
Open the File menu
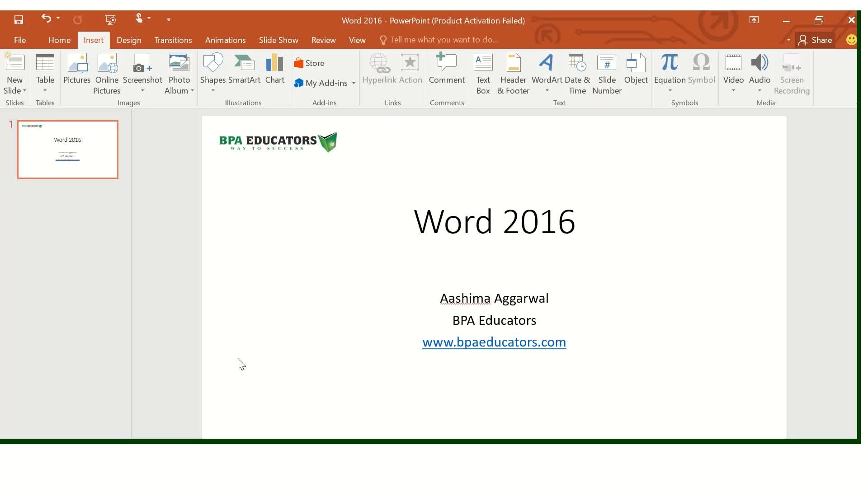coord(20,40)
